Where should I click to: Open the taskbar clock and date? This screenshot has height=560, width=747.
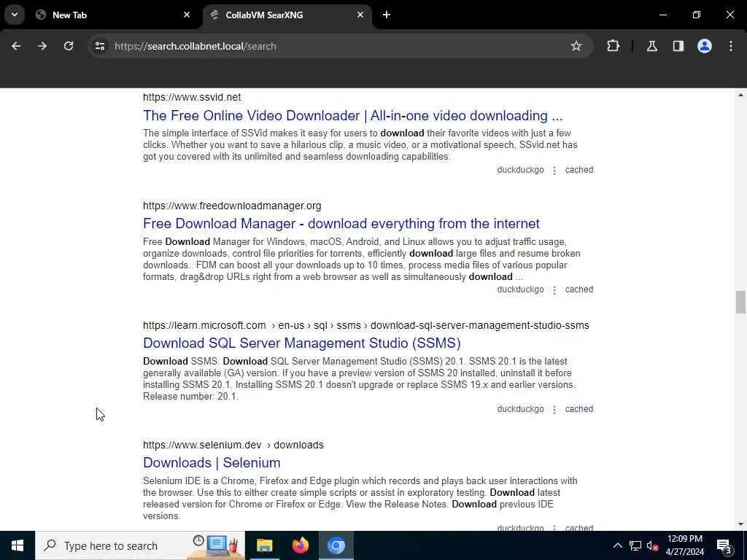684,545
